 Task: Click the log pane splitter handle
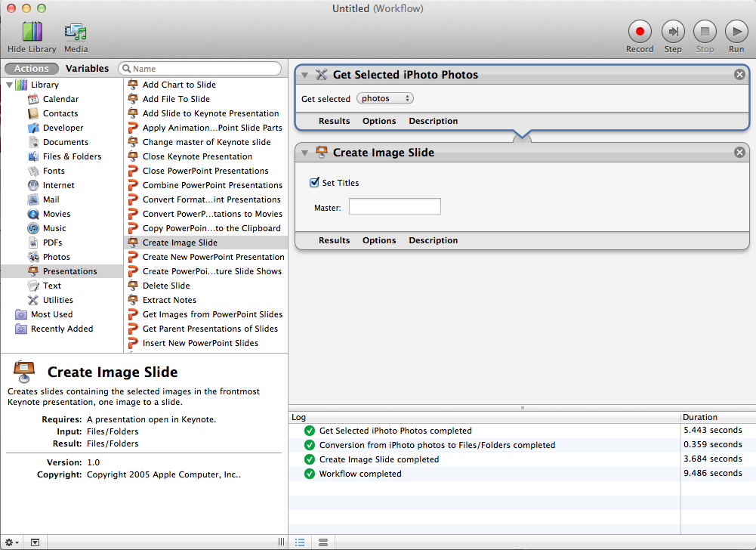(x=522, y=408)
